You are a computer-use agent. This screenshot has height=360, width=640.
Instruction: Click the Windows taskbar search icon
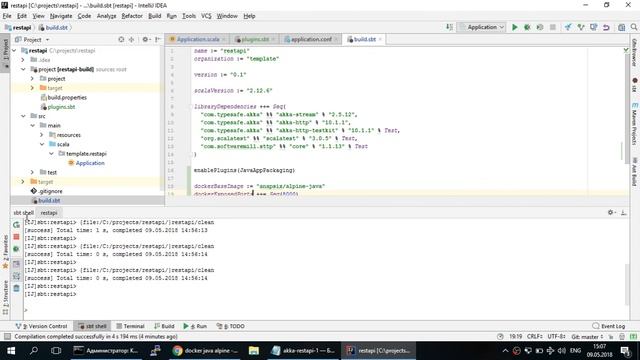pos(34,351)
